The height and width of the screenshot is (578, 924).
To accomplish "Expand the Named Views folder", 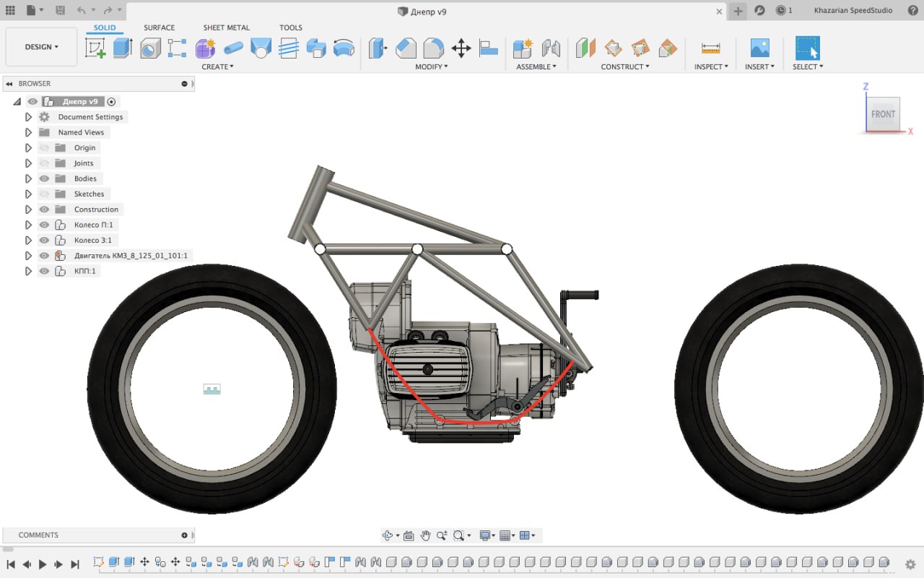I will pyautogui.click(x=29, y=133).
